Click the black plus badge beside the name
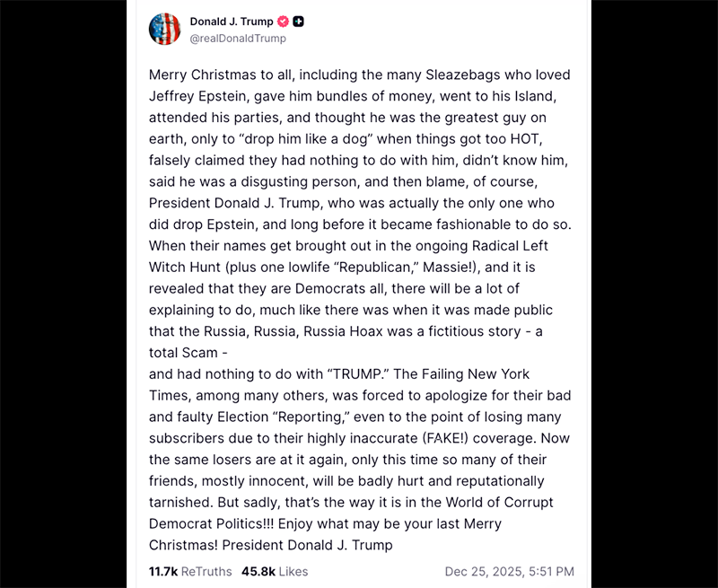The width and height of the screenshot is (718, 588). coord(298,22)
